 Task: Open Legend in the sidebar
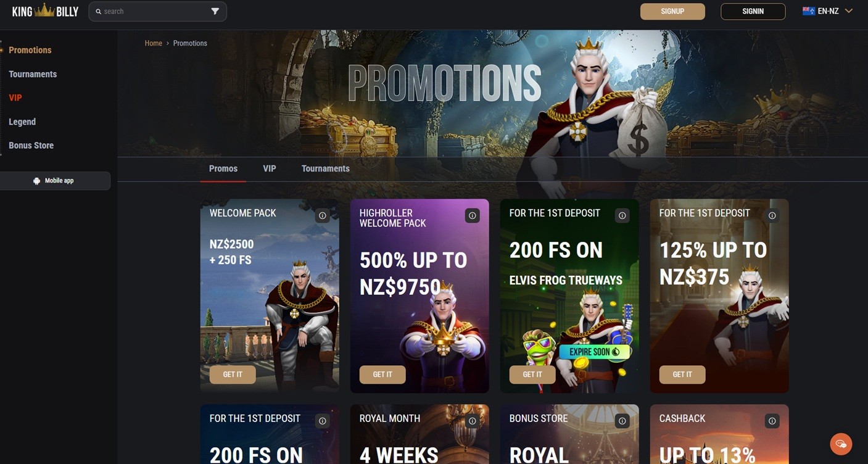[x=22, y=122]
